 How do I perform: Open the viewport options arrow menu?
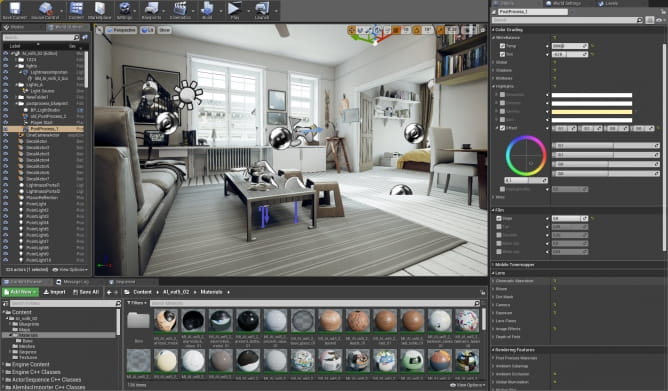coord(99,30)
